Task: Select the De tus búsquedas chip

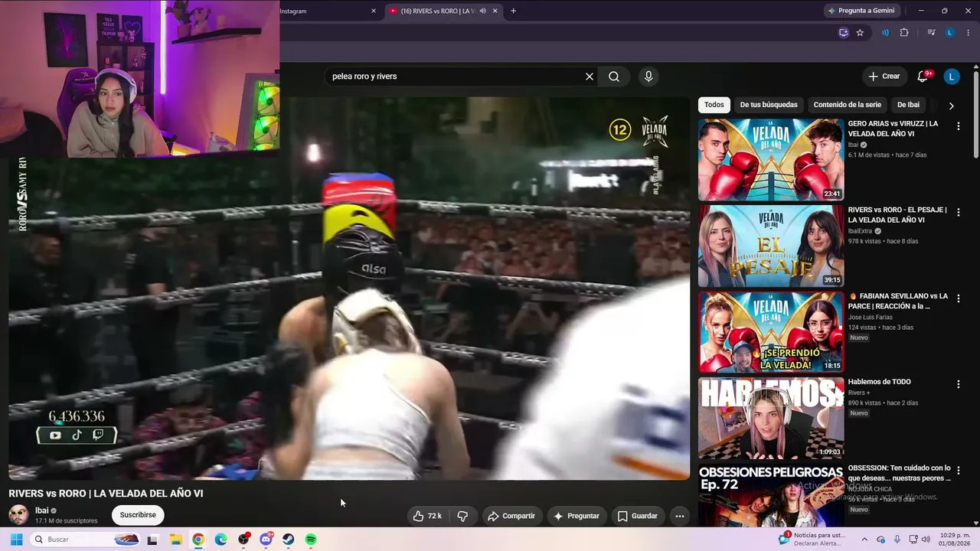Action: (769, 105)
